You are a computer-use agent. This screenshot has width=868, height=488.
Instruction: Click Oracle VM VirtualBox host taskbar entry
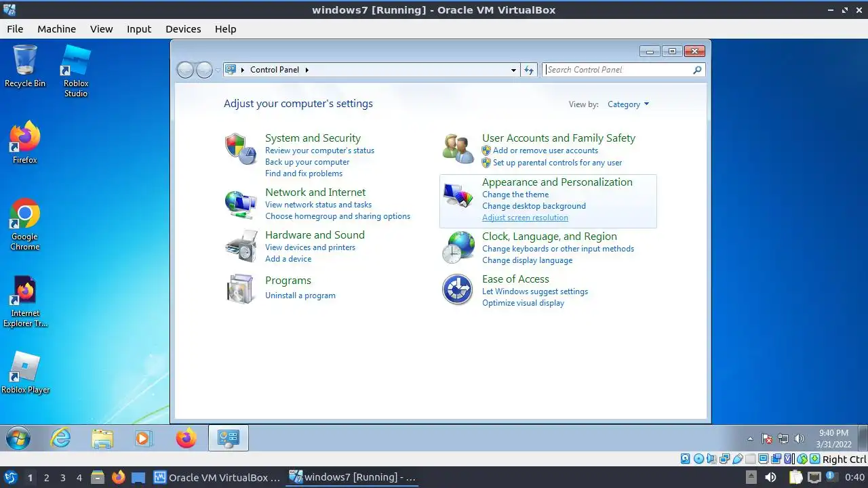217,477
